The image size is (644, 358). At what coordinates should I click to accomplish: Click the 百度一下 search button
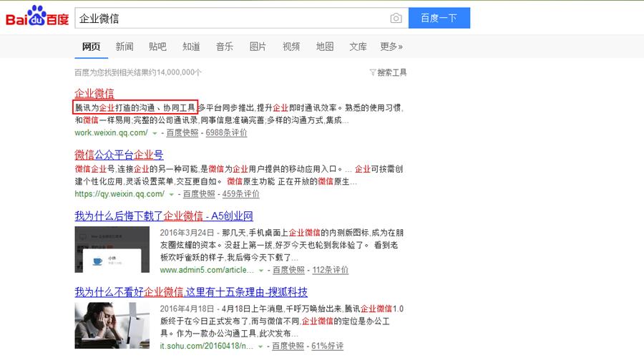(x=439, y=18)
